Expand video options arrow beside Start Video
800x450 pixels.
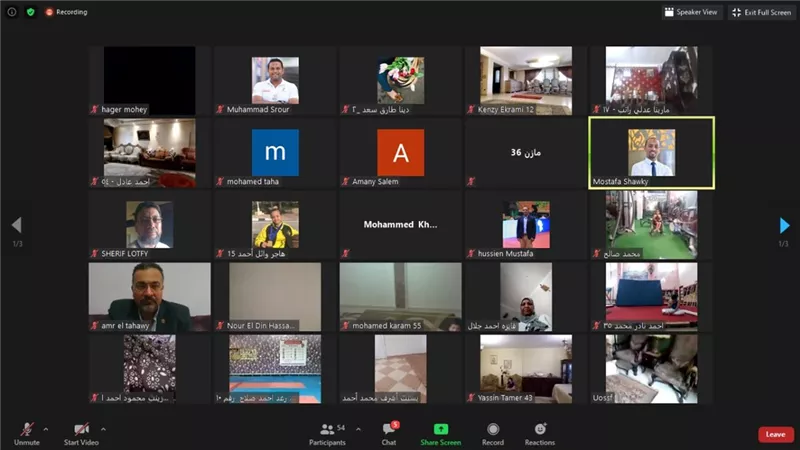coord(103,429)
